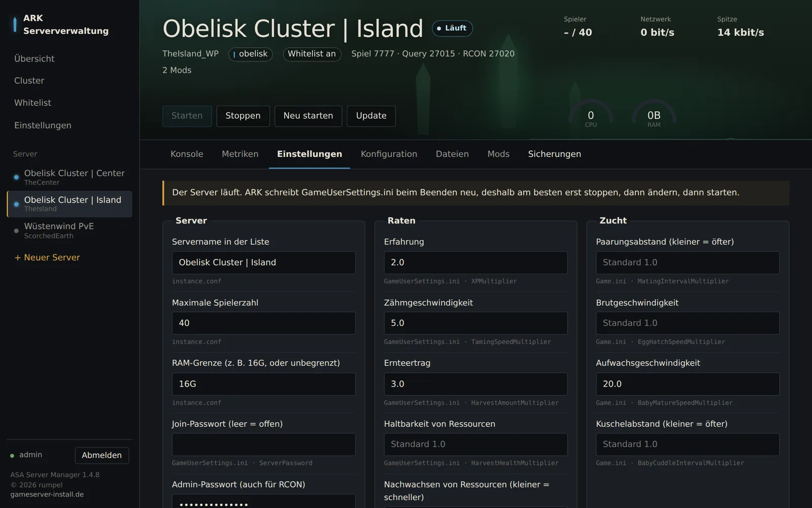This screenshot has height=508, width=812.
Task: Click the Haltbarkeit von Ressourcen input
Action: click(476, 444)
